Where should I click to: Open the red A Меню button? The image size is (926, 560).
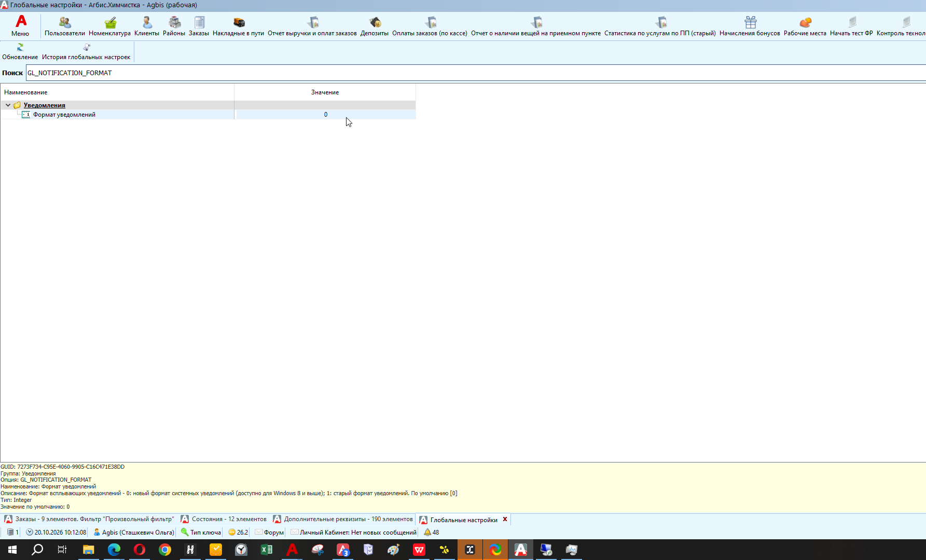[20, 25]
